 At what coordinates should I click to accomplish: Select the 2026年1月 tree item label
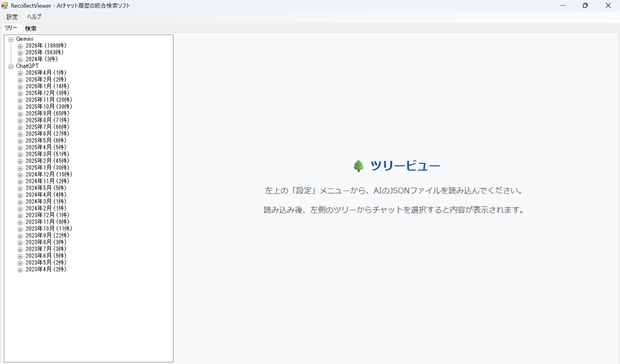click(47, 86)
